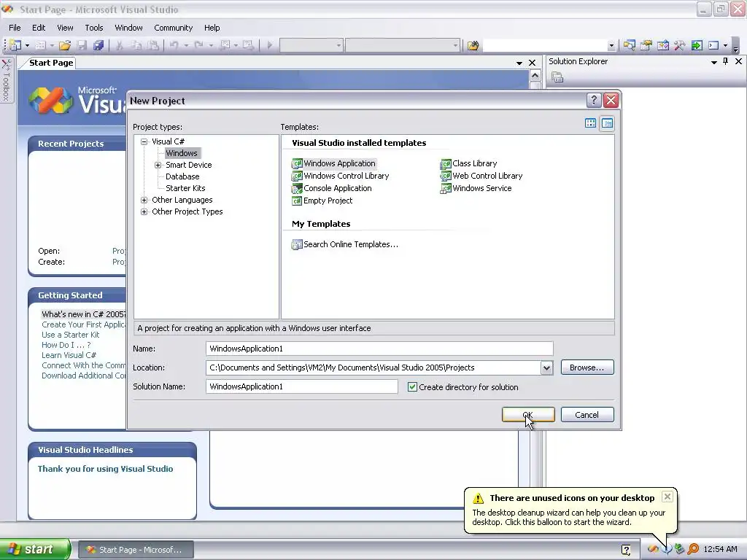Open the How Do I ... ? link

tap(66, 345)
